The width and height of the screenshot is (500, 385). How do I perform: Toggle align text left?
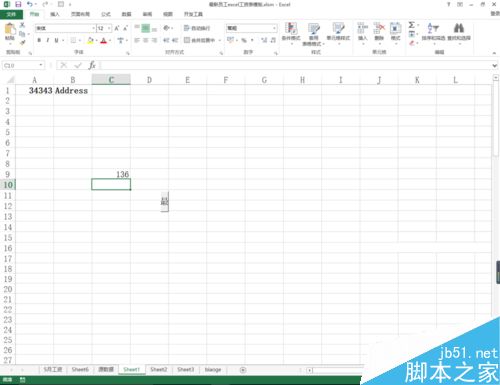(137, 40)
